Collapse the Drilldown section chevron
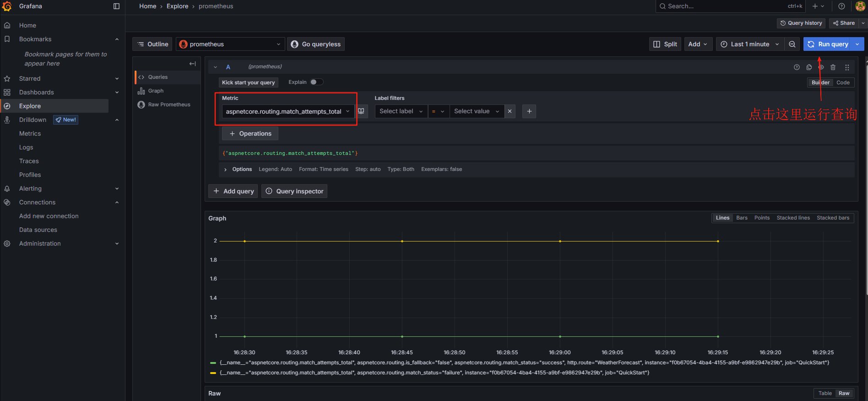Screen dimensions: 868x401 [x=117, y=120]
